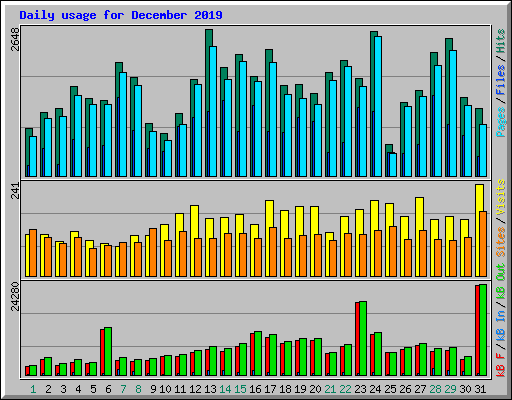512x400 pixels.
Task: Click day label 24 on the axis
Action: (375, 389)
